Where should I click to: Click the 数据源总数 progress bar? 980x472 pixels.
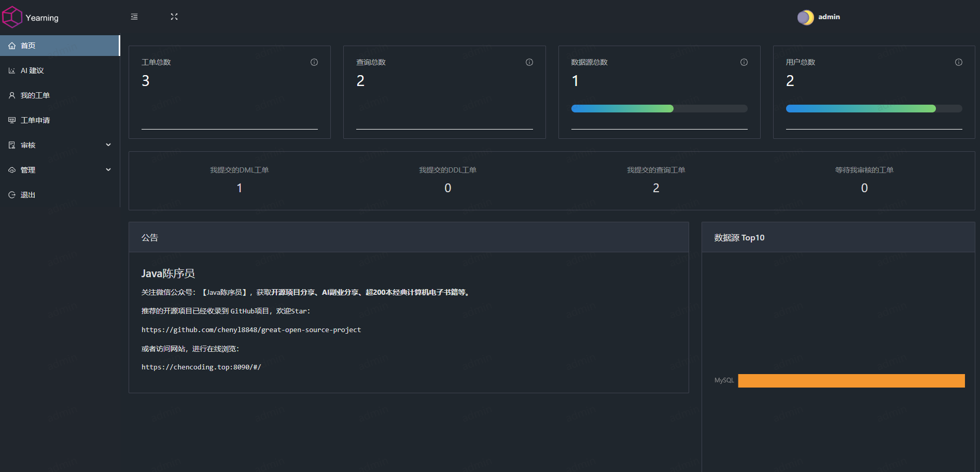(x=659, y=109)
